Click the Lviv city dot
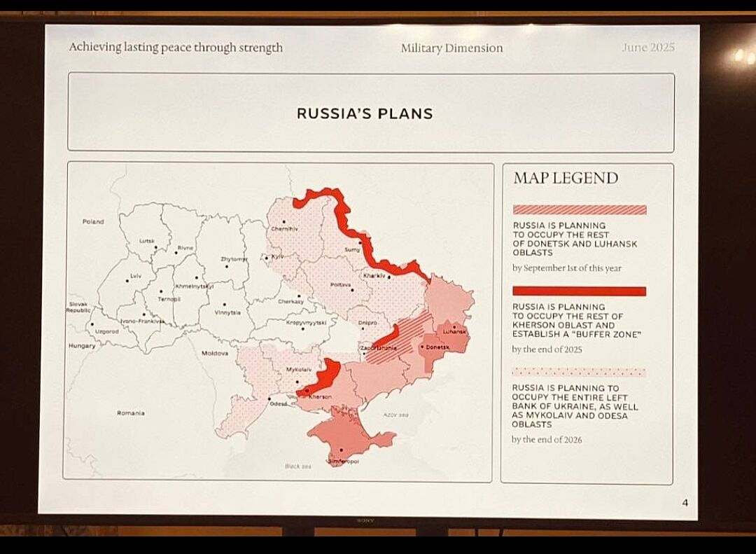 tap(127, 280)
